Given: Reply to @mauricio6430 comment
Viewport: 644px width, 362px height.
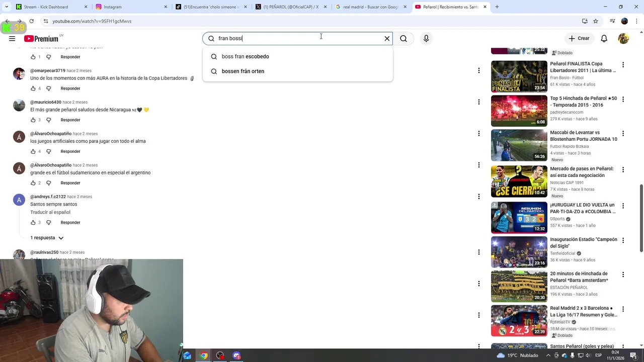Looking at the screenshot, I should click(x=70, y=120).
